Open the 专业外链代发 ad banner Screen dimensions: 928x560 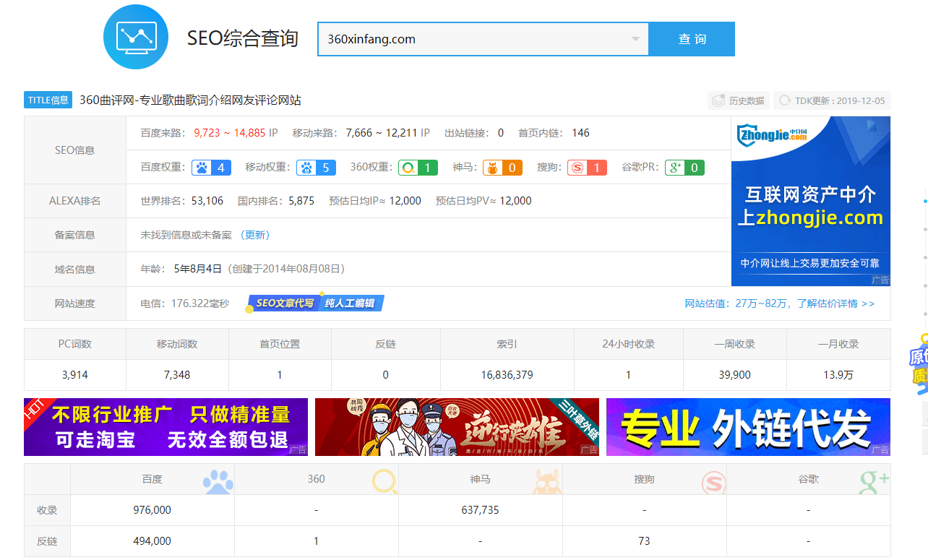pos(748,427)
